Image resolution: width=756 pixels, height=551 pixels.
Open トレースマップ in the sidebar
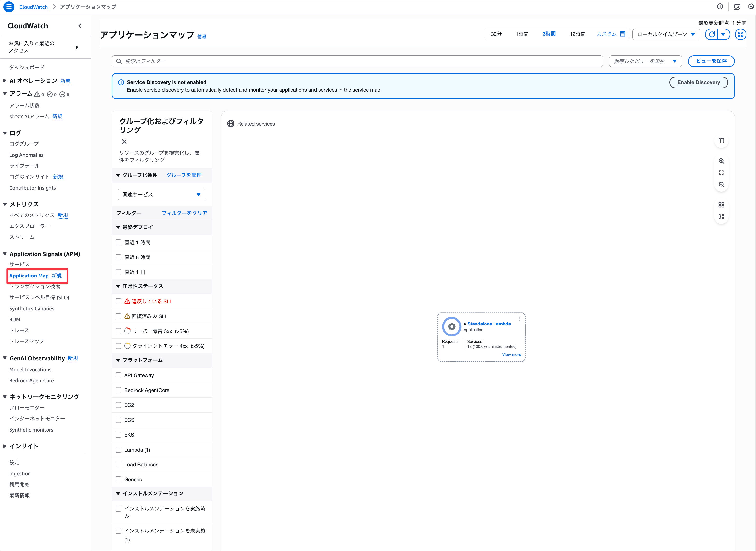click(27, 341)
